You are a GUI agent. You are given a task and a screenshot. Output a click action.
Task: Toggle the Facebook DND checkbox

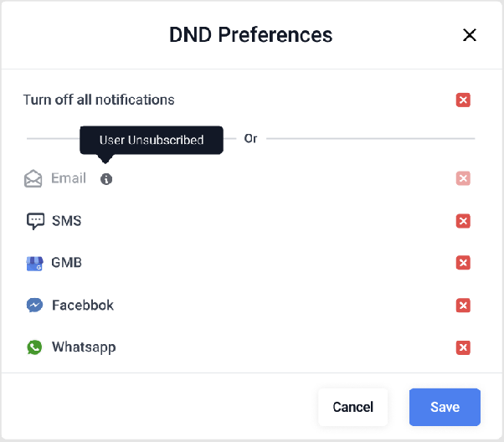[x=463, y=305]
